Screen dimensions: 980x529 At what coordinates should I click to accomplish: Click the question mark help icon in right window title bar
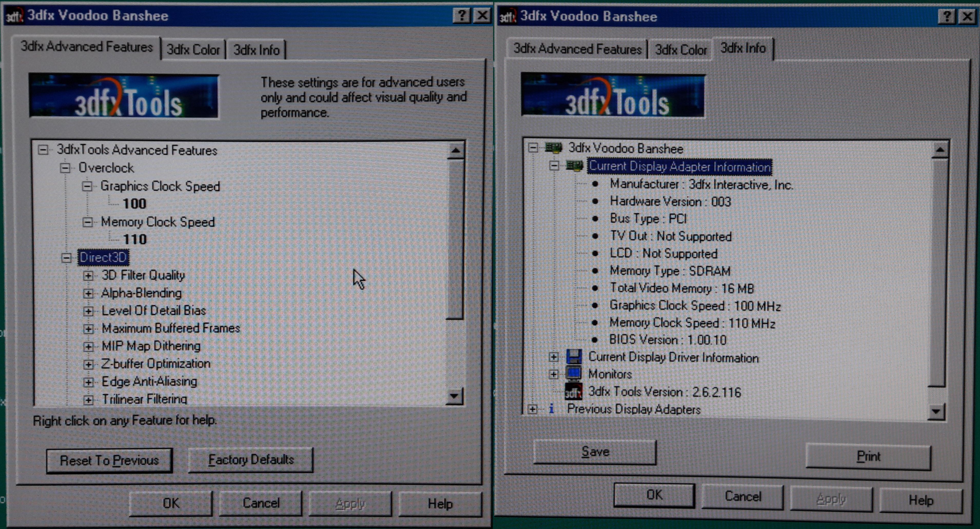pyautogui.click(x=947, y=16)
